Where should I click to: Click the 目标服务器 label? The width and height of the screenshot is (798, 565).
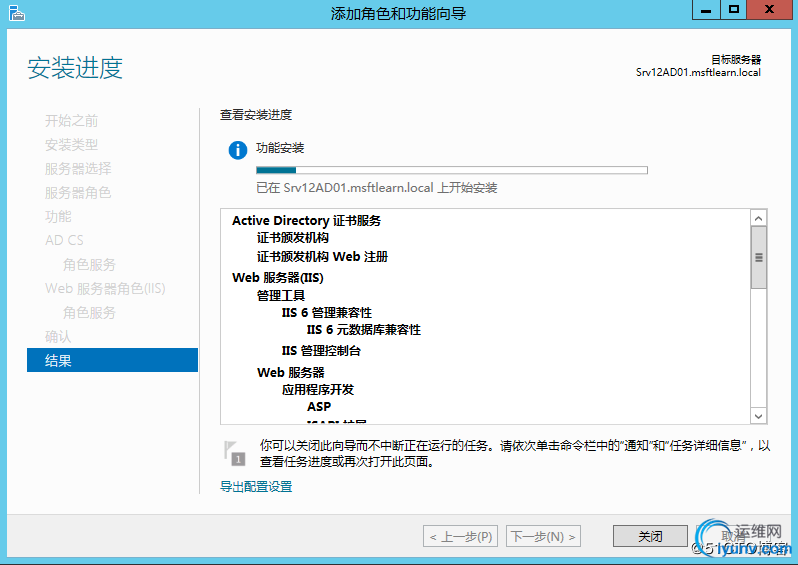(736, 60)
